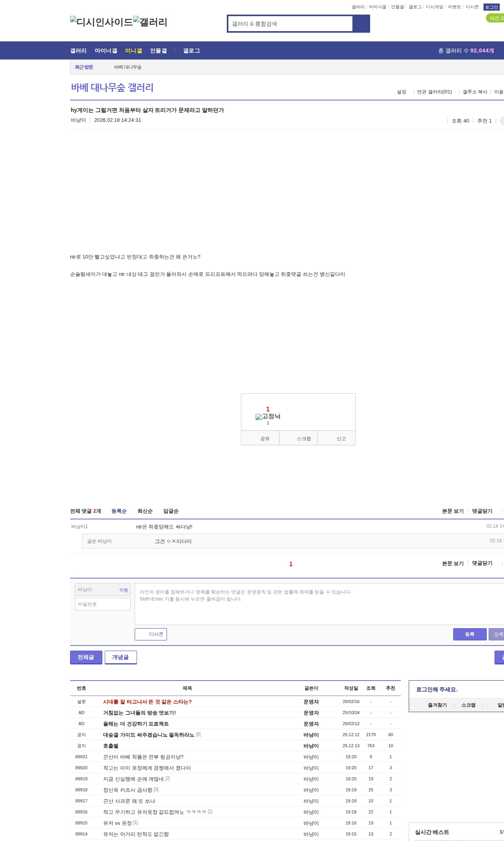Viewport: 504px width, 841px height.
Task: Submit the comment with 등록 button
Action: point(469,634)
